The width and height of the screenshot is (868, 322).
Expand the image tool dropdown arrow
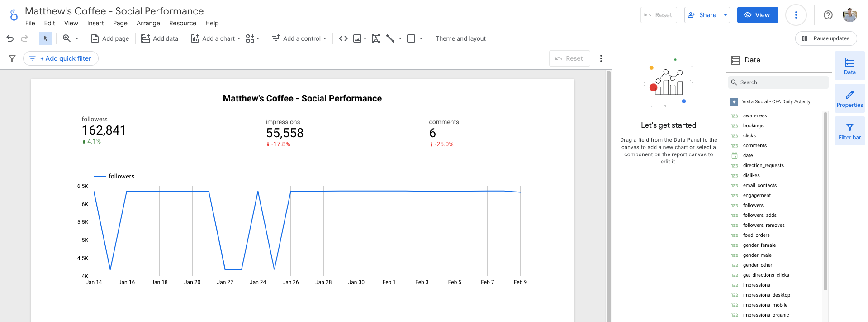365,38
